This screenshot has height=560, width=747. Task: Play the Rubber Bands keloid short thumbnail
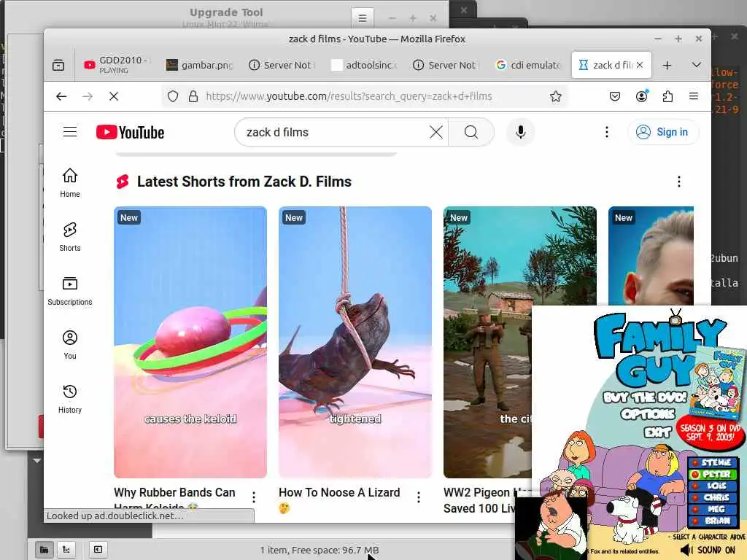point(190,342)
